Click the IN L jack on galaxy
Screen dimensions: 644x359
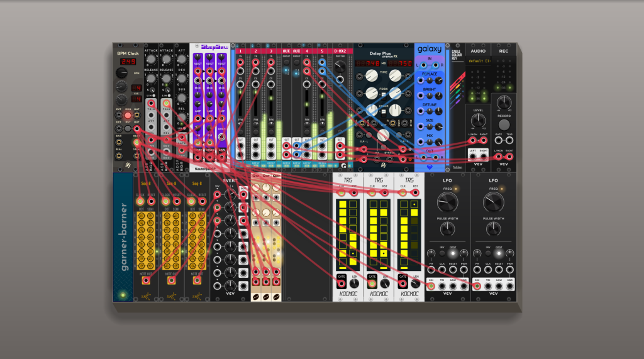(423, 65)
